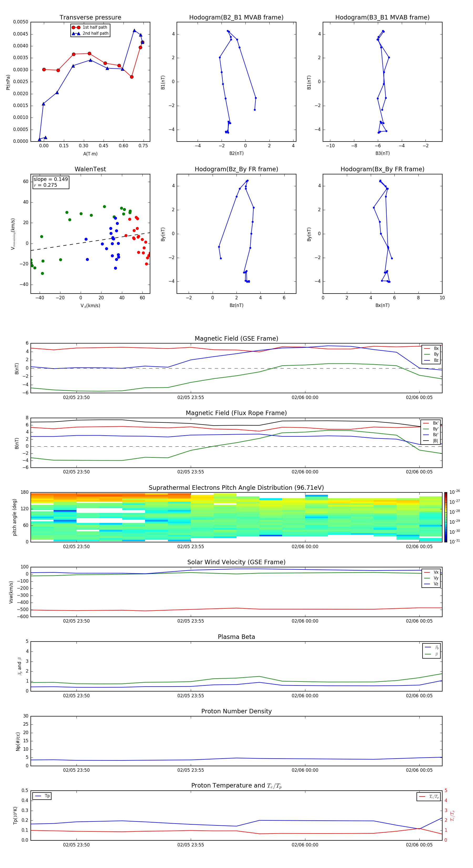Click '02/05 23:50' tick in GSE Frame panel
Viewport: 473px width, 868px height.
point(76,398)
